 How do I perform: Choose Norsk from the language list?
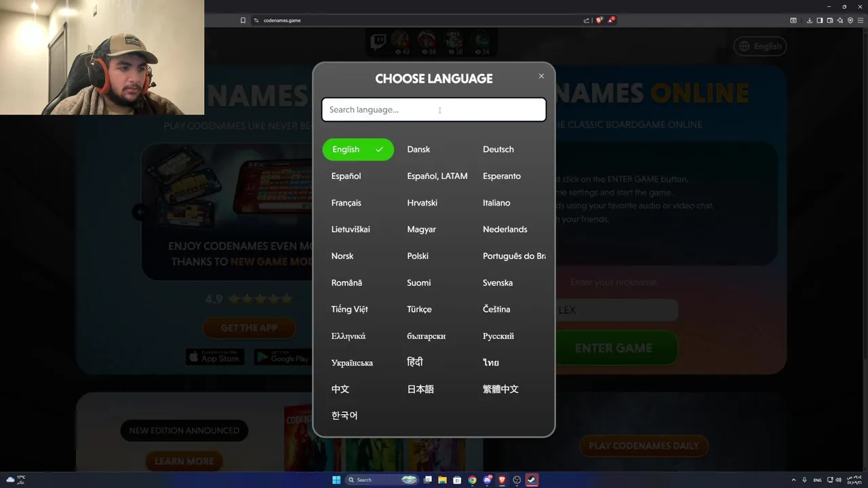(x=342, y=256)
